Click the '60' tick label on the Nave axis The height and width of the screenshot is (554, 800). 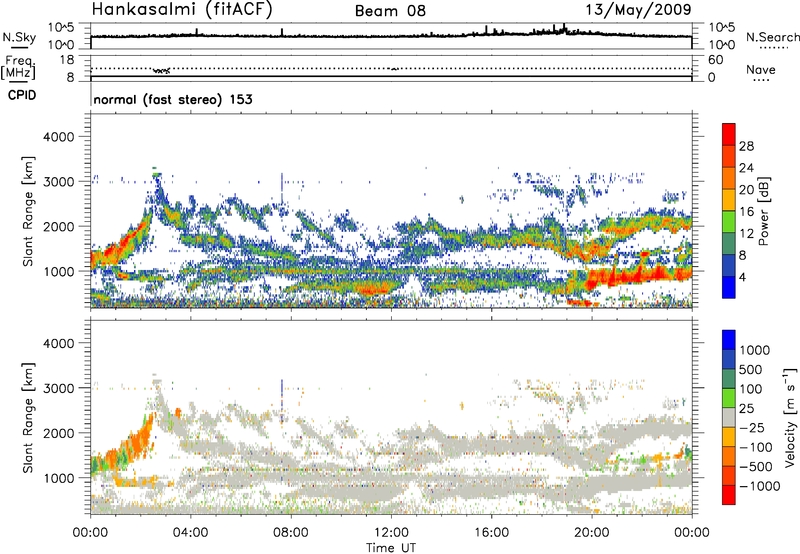click(x=715, y=60)
